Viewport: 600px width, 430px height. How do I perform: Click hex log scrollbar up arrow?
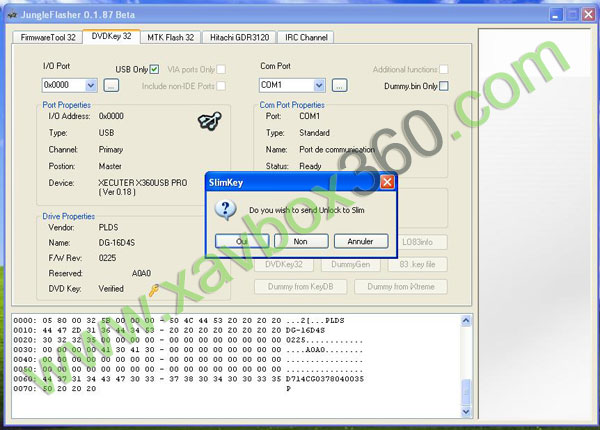click(466, 321)
